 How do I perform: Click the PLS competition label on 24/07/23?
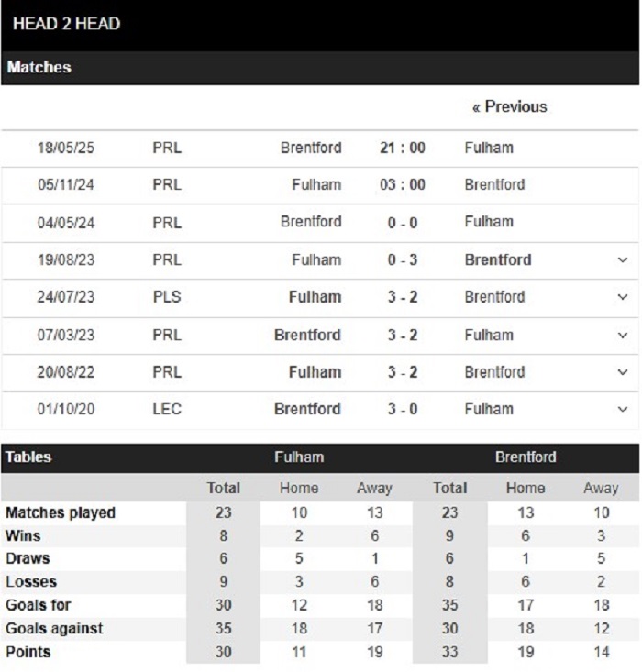pos(167,298)
